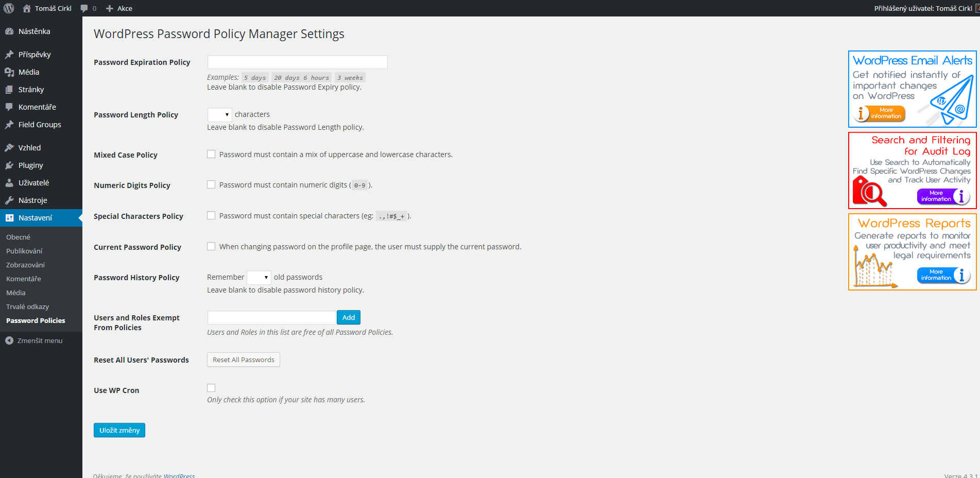This screenshot has width=980, height=478.
Task: Open the WordPress Reports banner
Action: point(913,252)
